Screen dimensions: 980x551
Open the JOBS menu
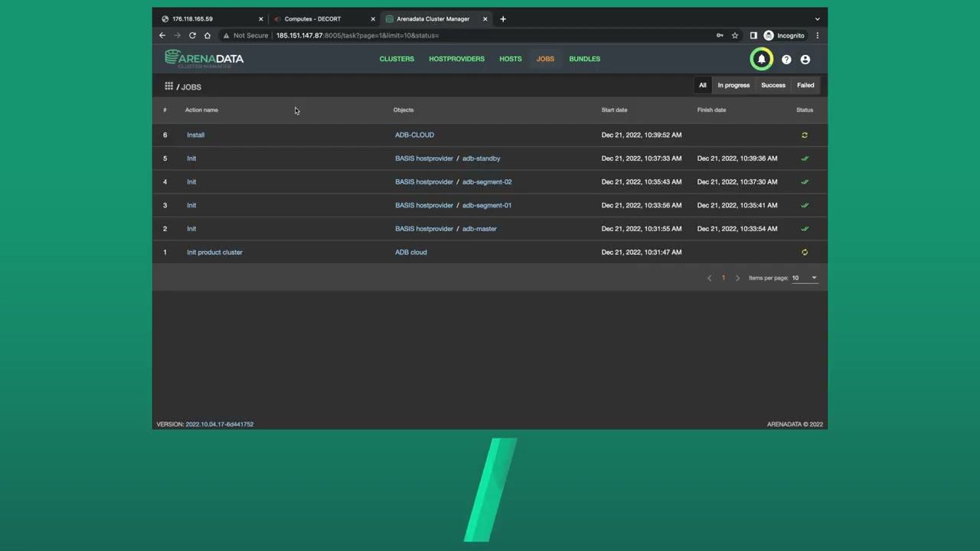click(x=545, y=59)
